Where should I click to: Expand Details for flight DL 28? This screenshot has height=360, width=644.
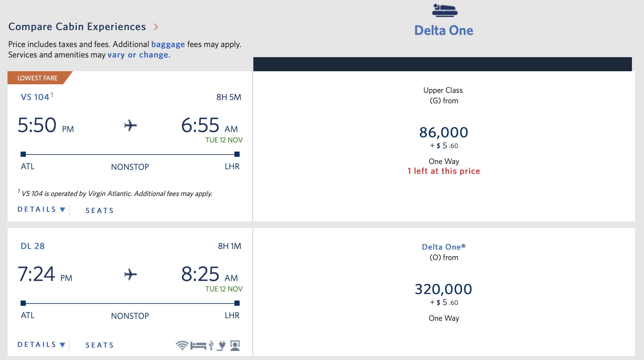(41, 345)
